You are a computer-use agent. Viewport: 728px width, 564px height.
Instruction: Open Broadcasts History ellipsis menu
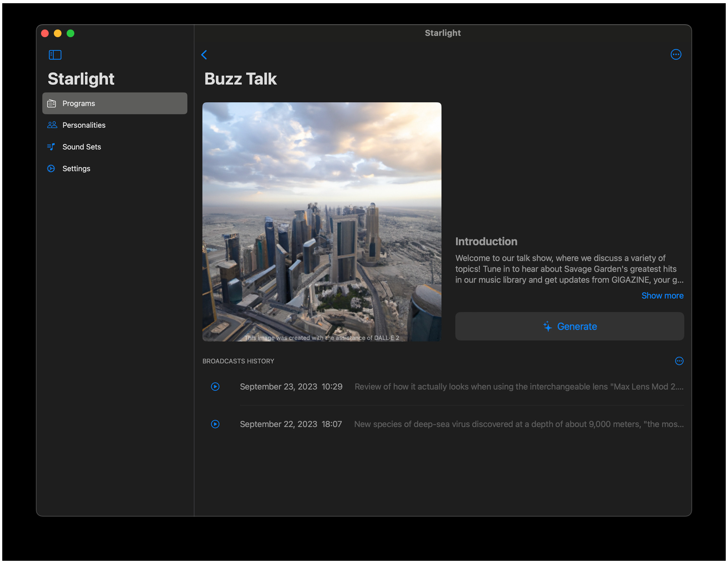[679, 361]
